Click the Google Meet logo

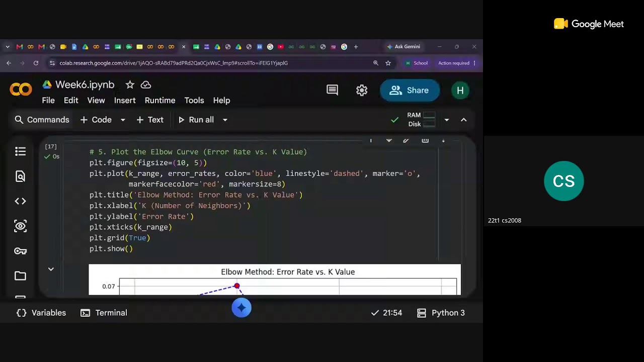[589, 24]
